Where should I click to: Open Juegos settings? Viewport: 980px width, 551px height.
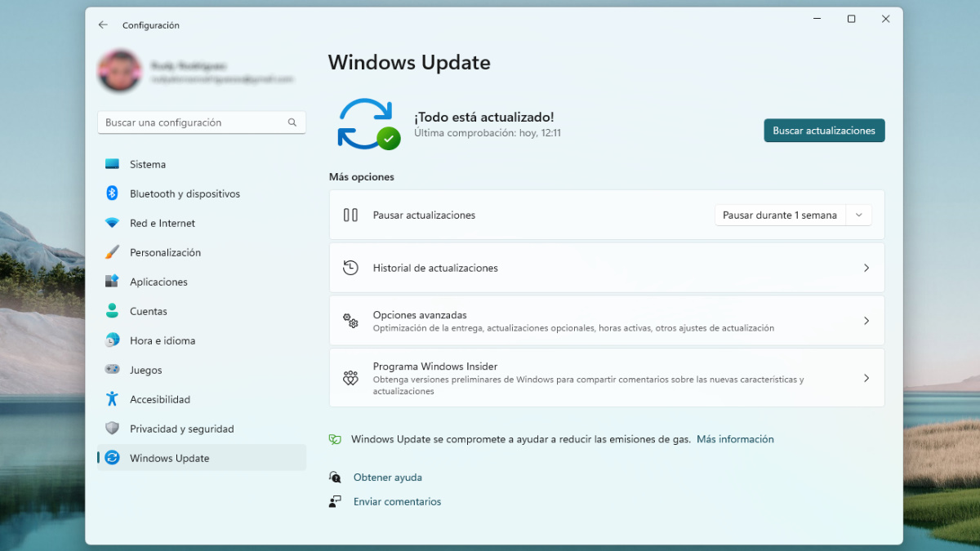202,370
